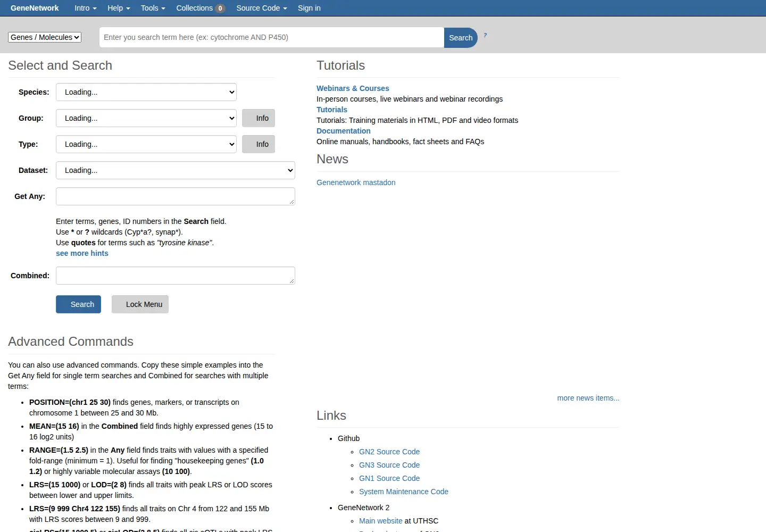Open the Intro menu
Image resolution: width=766 pixels, height=532 pixels.
point(86,8)
